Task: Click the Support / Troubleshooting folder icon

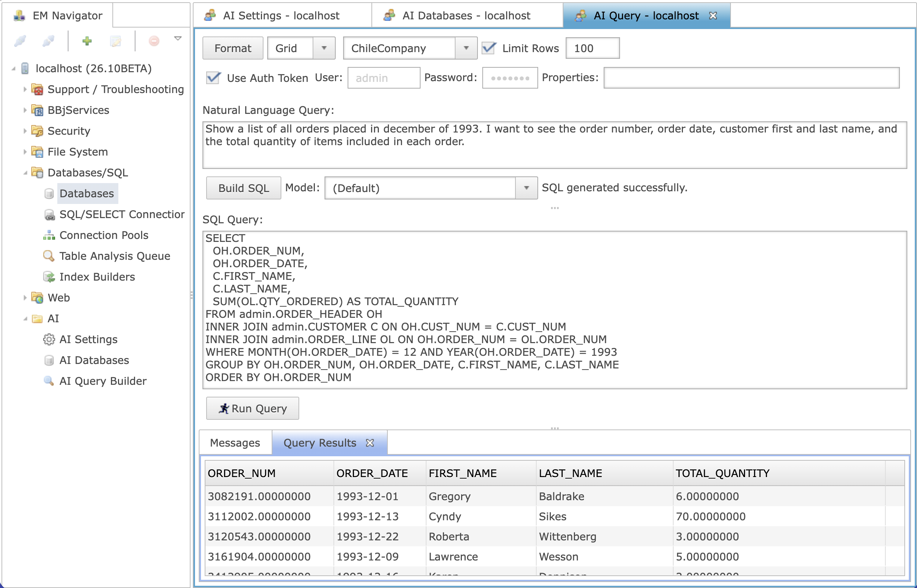Action: tap(37, 89)
